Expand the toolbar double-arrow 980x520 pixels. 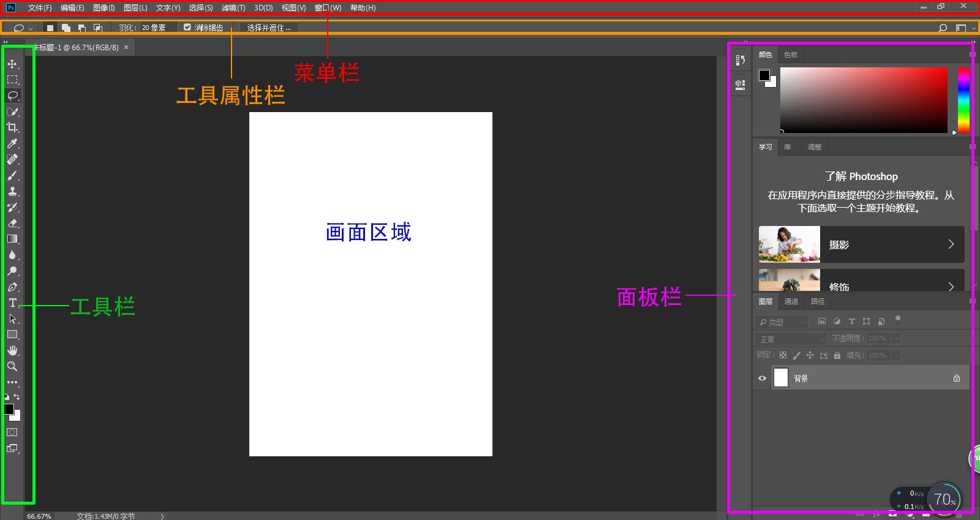[6, 42]
